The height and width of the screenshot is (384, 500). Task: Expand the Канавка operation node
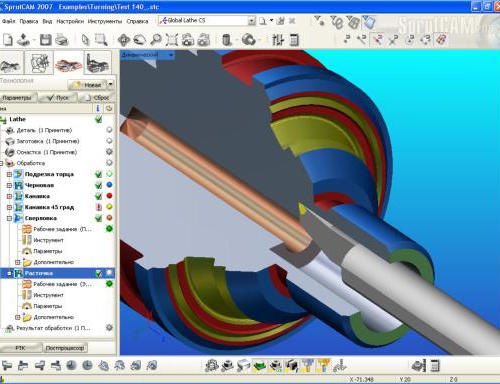[x=9, y=196]
